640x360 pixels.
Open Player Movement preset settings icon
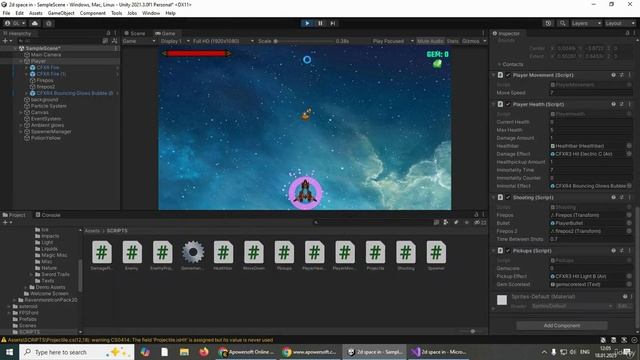coord(622,75)
